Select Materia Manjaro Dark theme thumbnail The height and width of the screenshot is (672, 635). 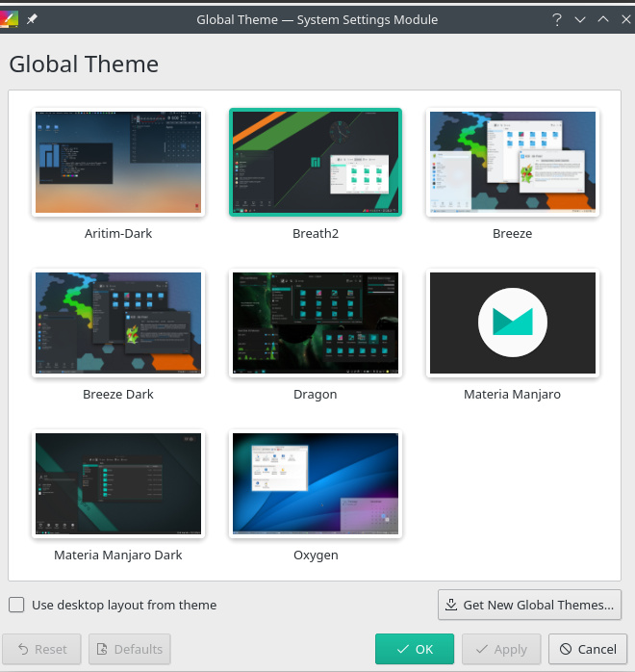117,483
